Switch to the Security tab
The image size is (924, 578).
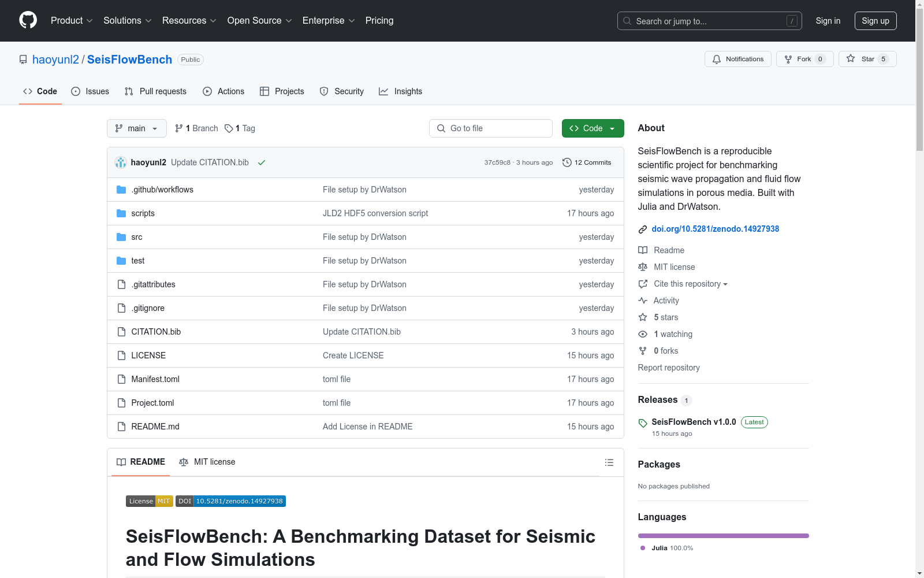342,91
